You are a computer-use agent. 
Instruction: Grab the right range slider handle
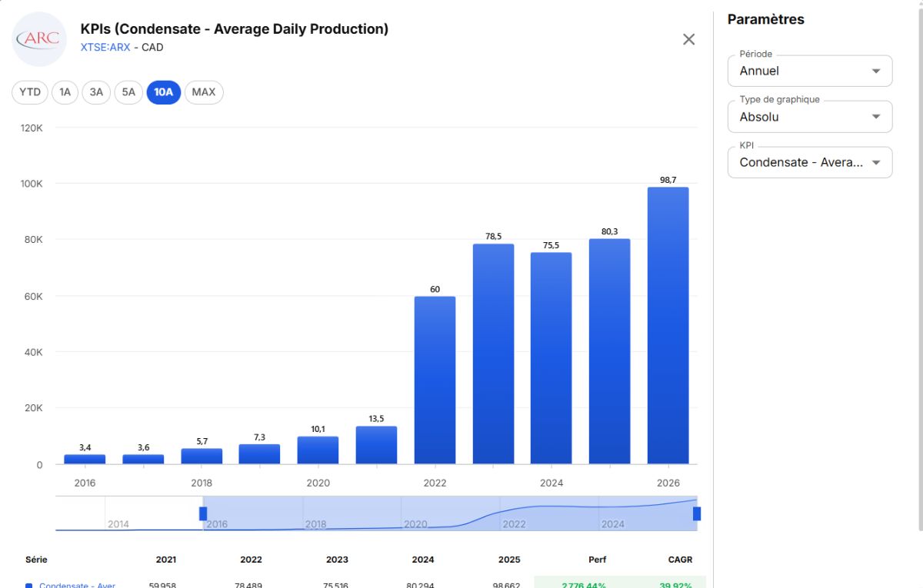(697, 513)
